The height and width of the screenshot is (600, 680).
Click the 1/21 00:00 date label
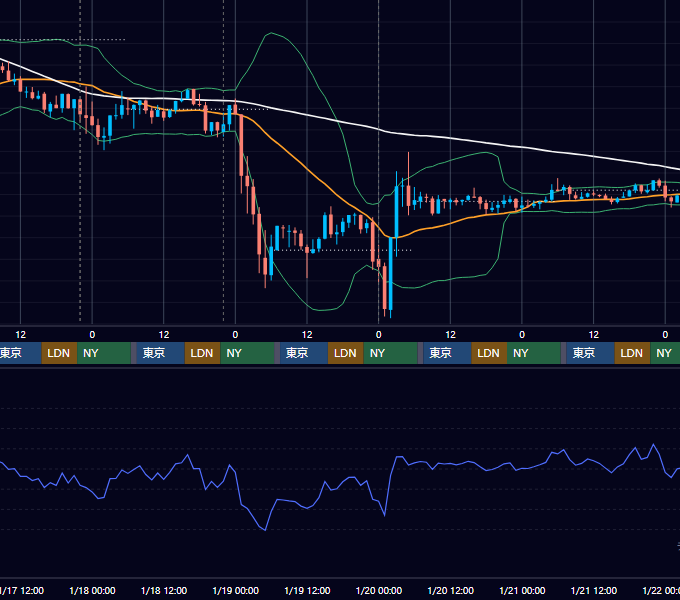(x=522, y=590)
